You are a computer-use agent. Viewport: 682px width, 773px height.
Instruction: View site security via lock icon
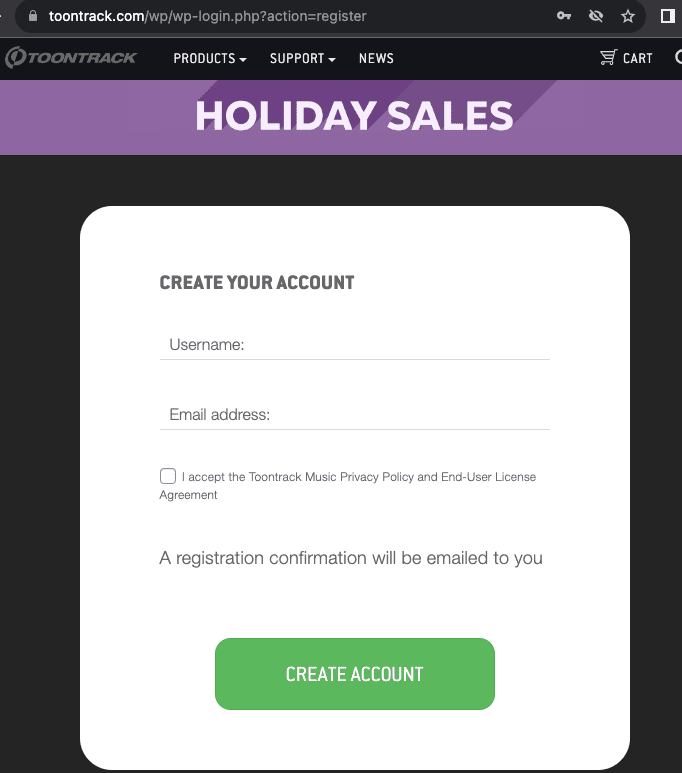(33, 16)
